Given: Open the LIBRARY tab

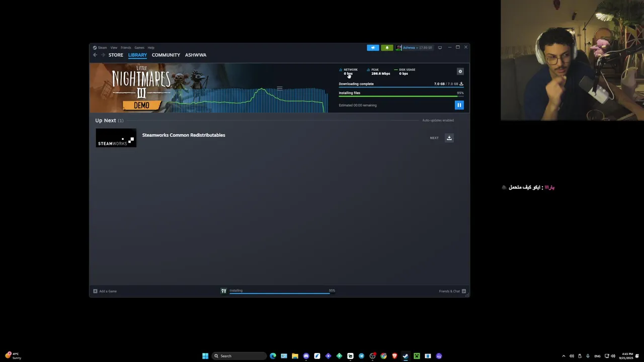Looking at the screenshot, I should (x=137, y=55).
